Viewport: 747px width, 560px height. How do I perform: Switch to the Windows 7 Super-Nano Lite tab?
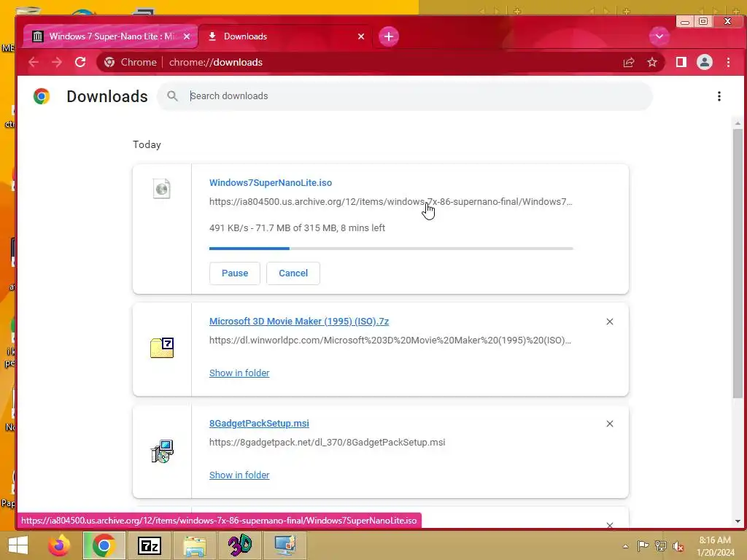pos(110,36)
